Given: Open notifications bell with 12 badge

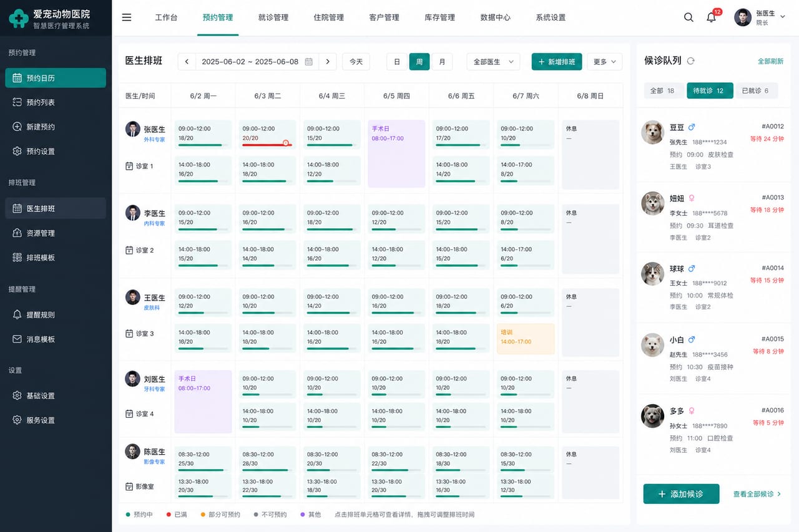Looking at the screenshot, I should (712, 17).
